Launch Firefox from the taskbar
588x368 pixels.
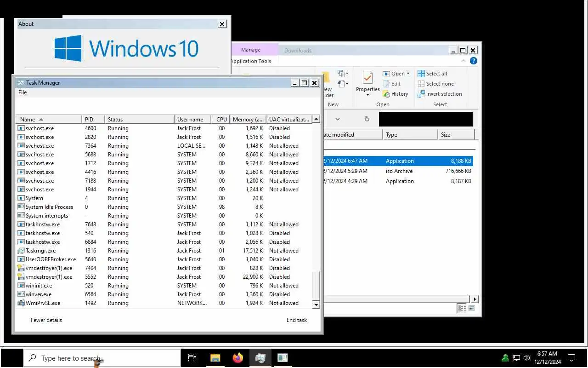pyautogui.click(x=237, y=358)
